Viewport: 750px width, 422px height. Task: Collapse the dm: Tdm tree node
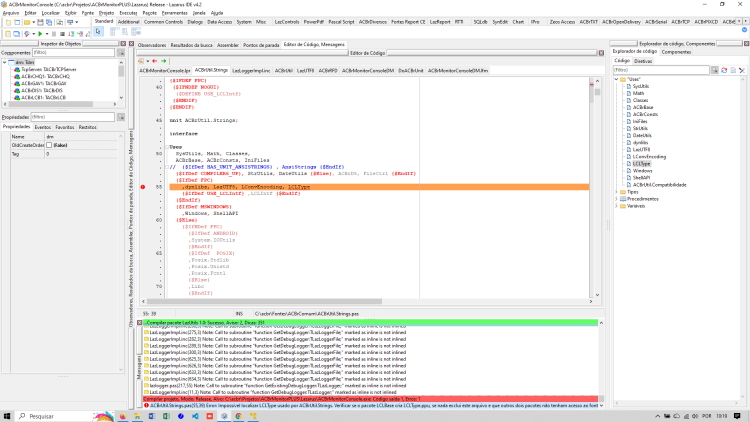5,62
